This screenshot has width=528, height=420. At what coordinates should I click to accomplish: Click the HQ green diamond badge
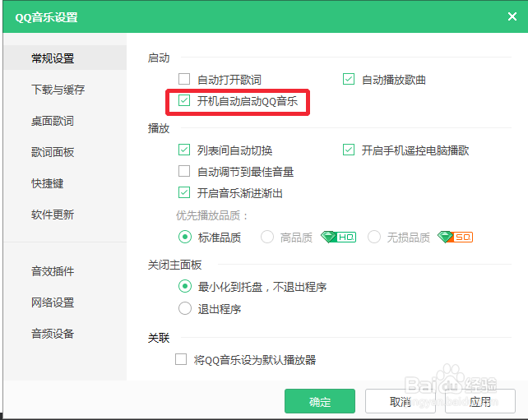click(x=338, y=237)
